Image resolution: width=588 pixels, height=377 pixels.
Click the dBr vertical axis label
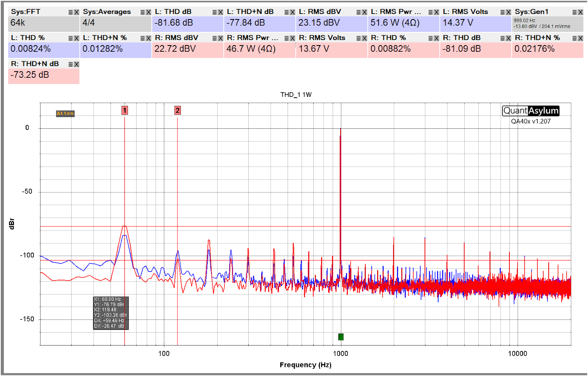pyautogui.click(x=12, y=223)
